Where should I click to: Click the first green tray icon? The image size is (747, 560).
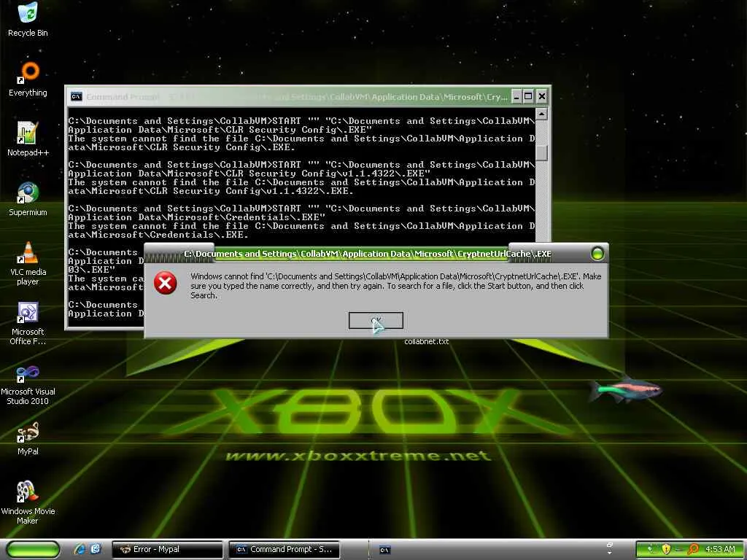point(650,550)
